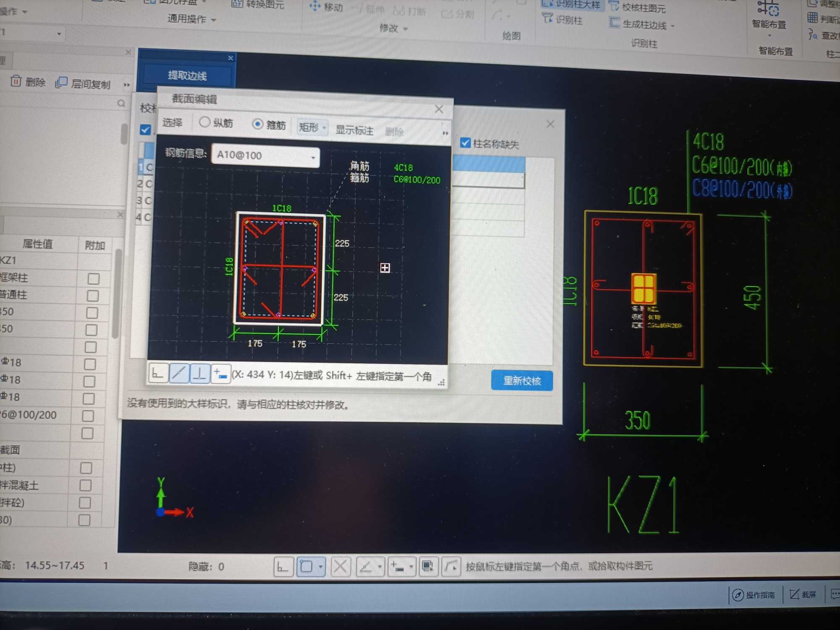Viewport: 840px width, 630px height.
Task: Open the 生成柱边线 dropdown arrow
Action: 673,26
